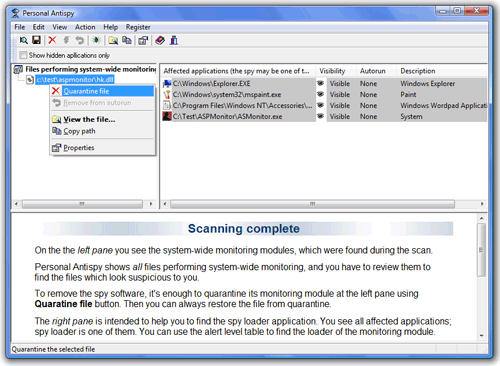Choose Remove from autorun in context menu
This screenshot has height=366, width=500.
point(103,103)
